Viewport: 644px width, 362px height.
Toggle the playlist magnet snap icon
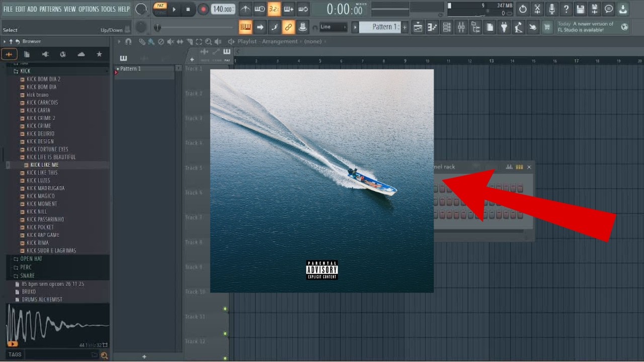(128, 42)
